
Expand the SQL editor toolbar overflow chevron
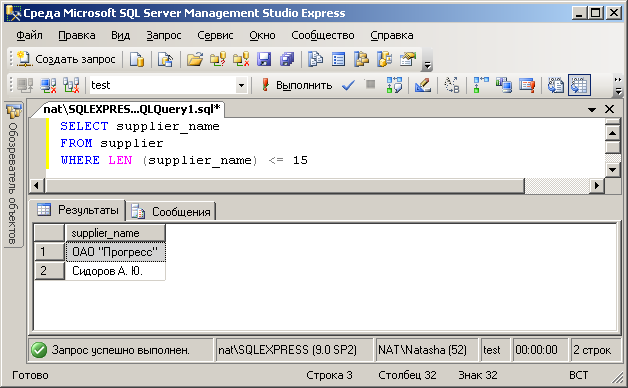point(618,86)
